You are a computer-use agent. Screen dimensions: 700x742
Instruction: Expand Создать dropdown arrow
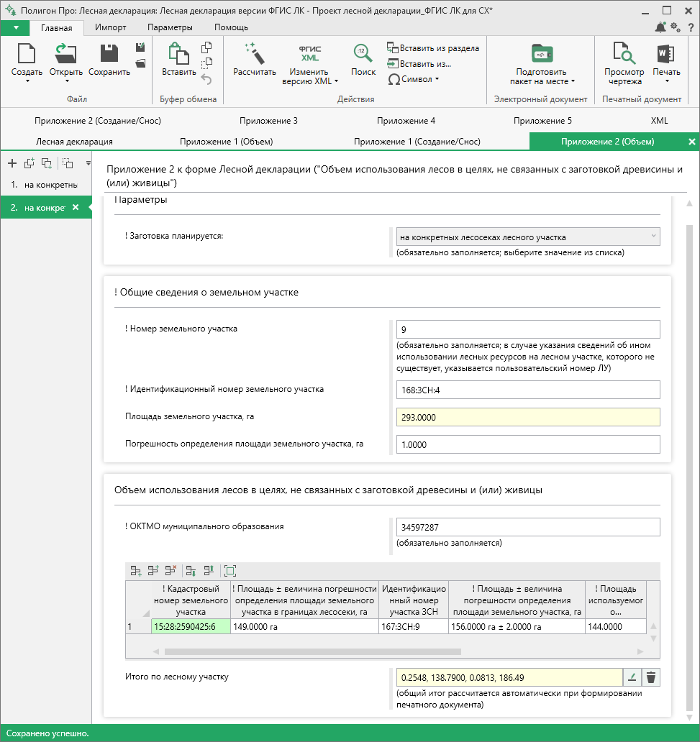27,81
